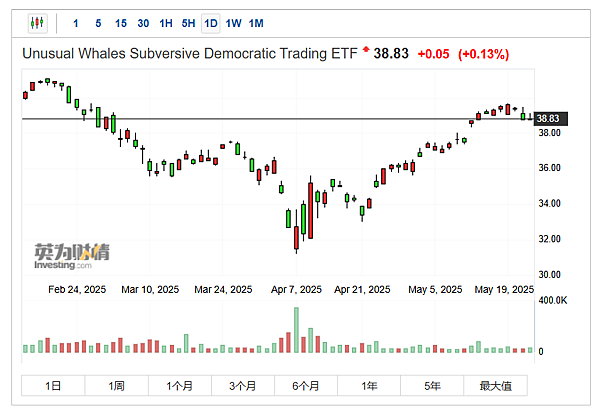The width and height of the screenshot is (600, 414).
Task: Select the 1 minute interval
Action: [76, 24]
